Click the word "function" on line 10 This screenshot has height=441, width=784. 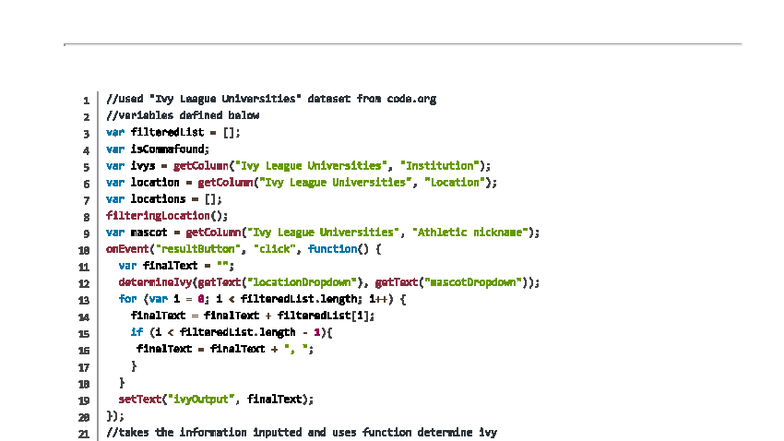click(x=332, y=249)
